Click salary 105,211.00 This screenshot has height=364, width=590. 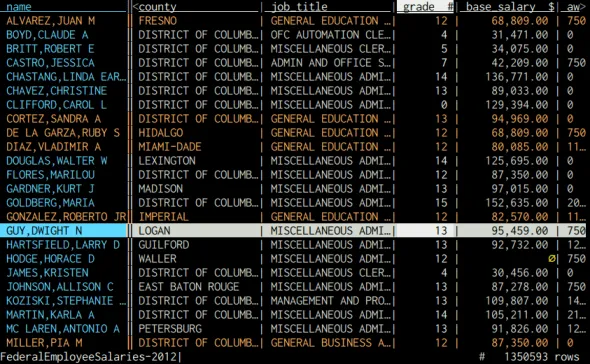point(517,315)
